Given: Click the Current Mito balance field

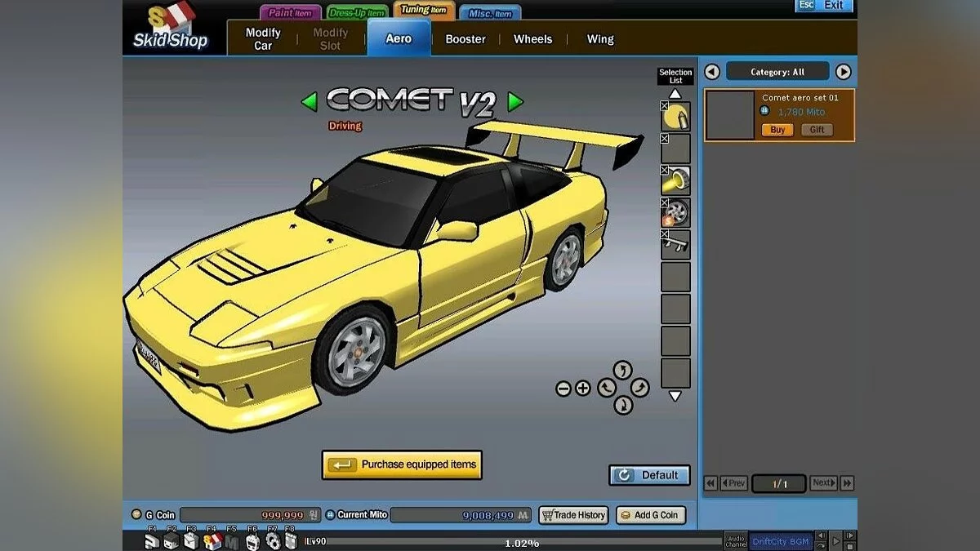Looking at the screenshot, I should click(x=461, y=515).
